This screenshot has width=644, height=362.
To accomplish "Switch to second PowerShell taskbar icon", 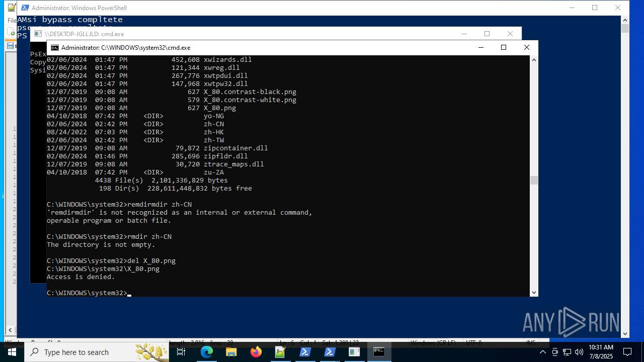I will 330,352.
